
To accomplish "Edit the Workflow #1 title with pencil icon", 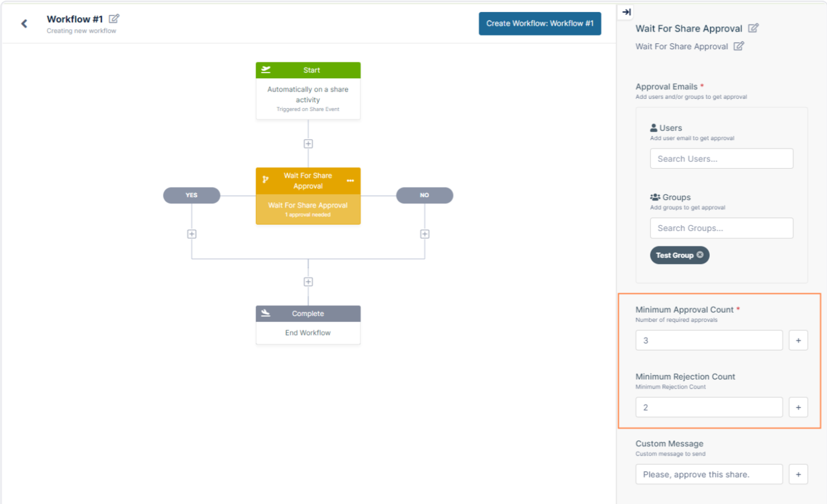I will click(x=114, y=19).
